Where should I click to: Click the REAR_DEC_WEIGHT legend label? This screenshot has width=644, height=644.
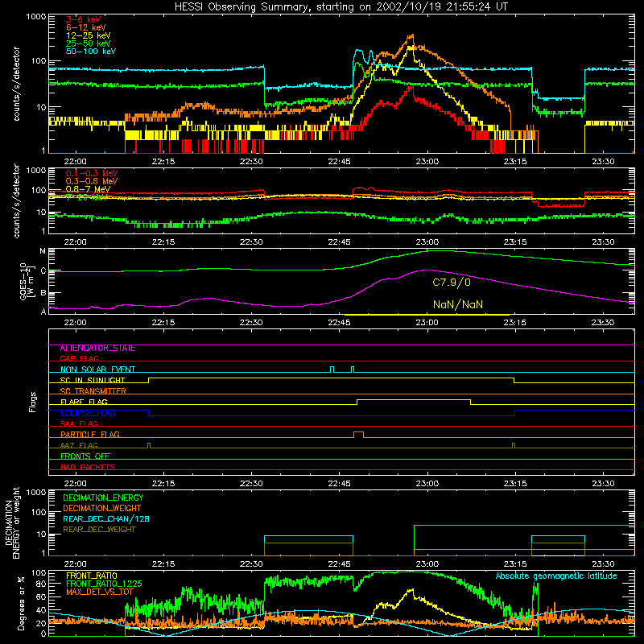click(99, 530)
